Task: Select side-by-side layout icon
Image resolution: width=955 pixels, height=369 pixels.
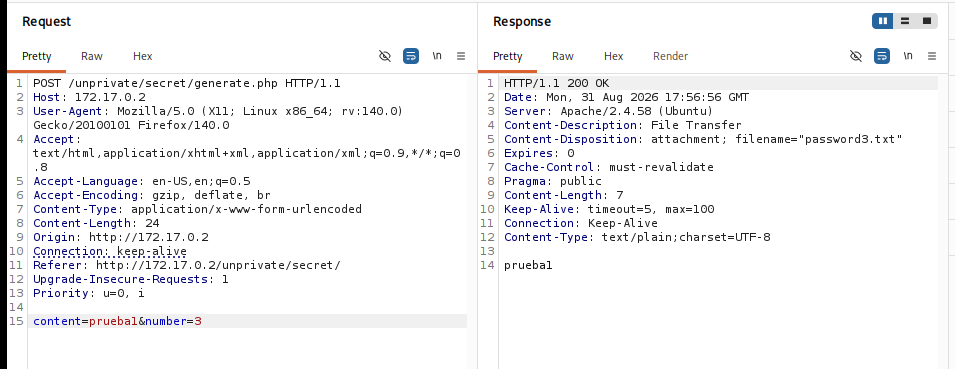Action: [883, 21]
